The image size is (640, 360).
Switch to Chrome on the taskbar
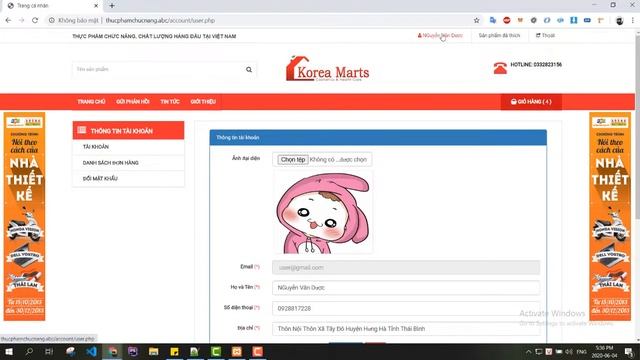113,352
